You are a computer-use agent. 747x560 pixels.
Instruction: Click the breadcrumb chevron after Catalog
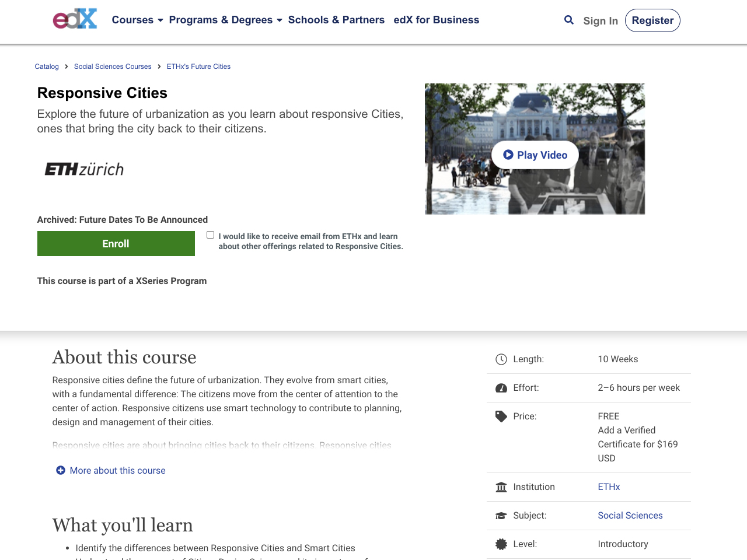click(x=67, y=66)
